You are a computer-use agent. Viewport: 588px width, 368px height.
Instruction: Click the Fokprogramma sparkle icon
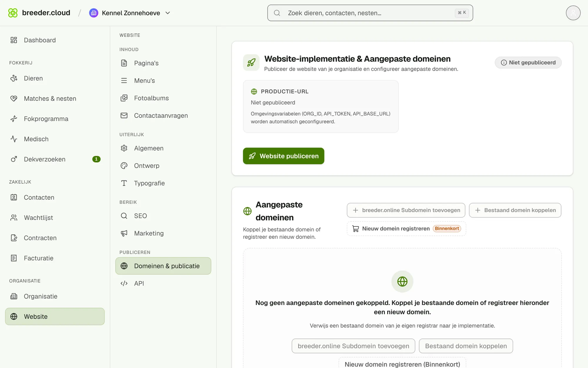(x=14, y=119)
